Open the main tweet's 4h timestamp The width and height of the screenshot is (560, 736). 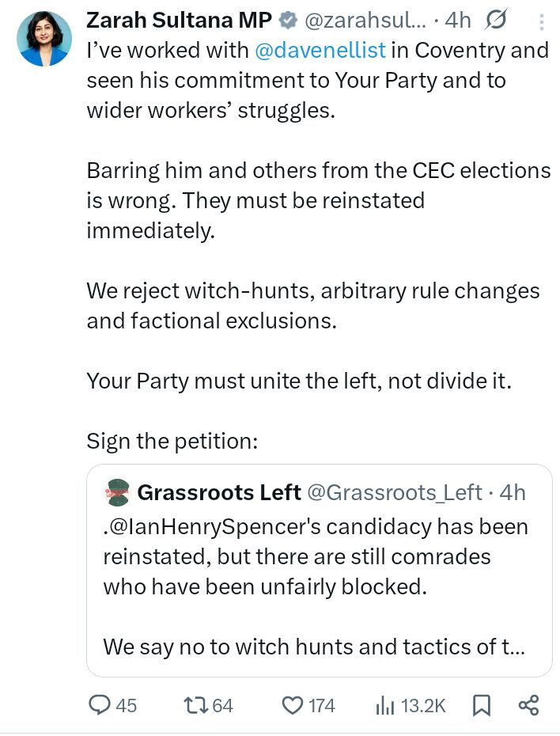click(x=458, y=18)
